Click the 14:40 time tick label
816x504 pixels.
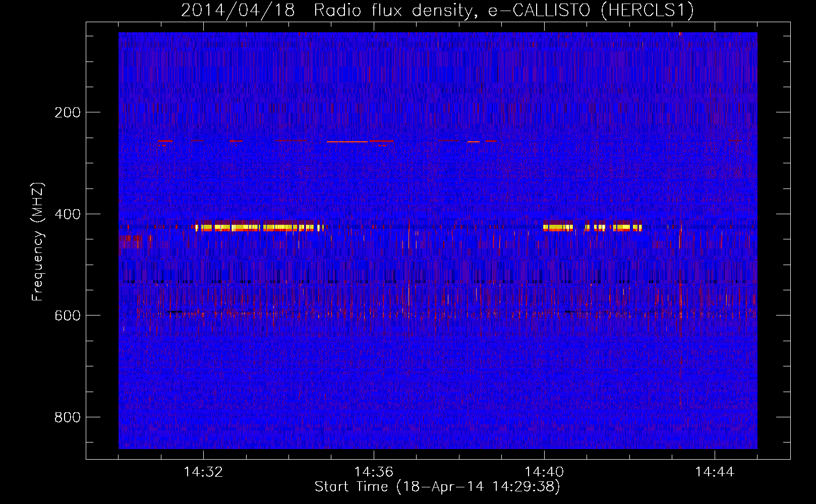coord(544,472)
